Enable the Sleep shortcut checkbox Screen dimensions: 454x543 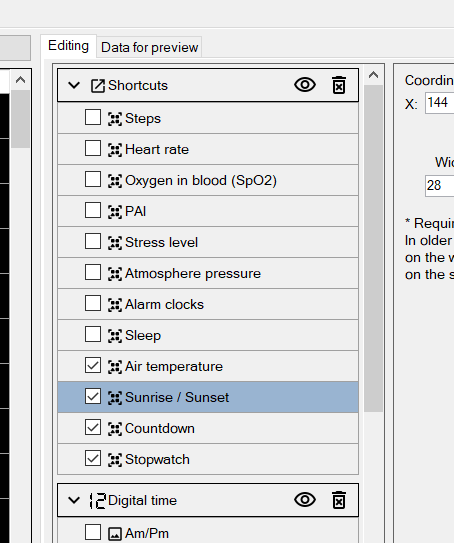pos(93,335)
